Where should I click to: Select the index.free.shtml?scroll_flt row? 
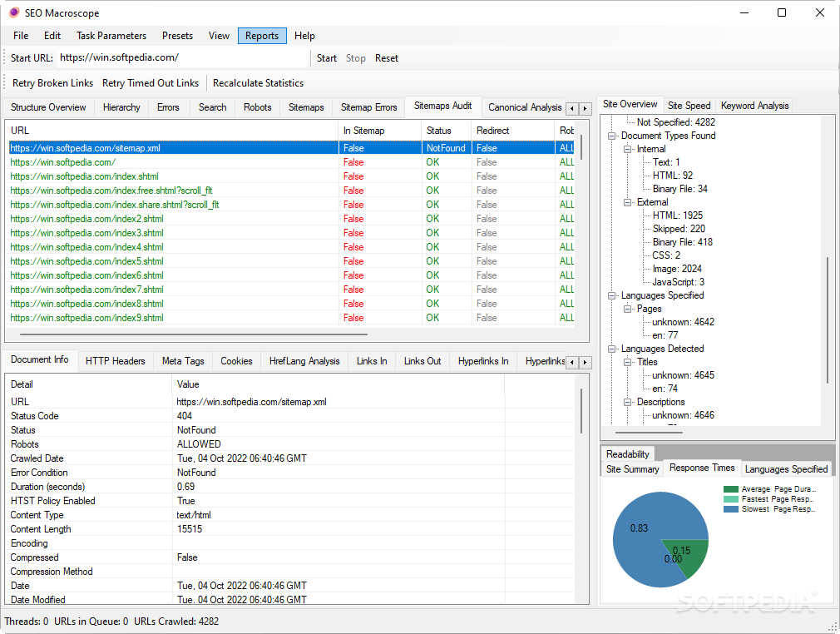coord(292,191)
